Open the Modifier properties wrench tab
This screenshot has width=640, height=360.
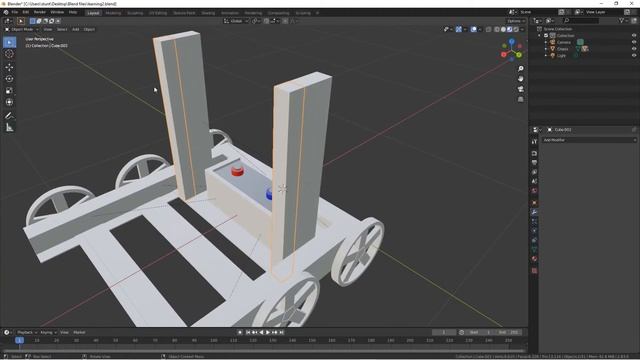[534, 212]
